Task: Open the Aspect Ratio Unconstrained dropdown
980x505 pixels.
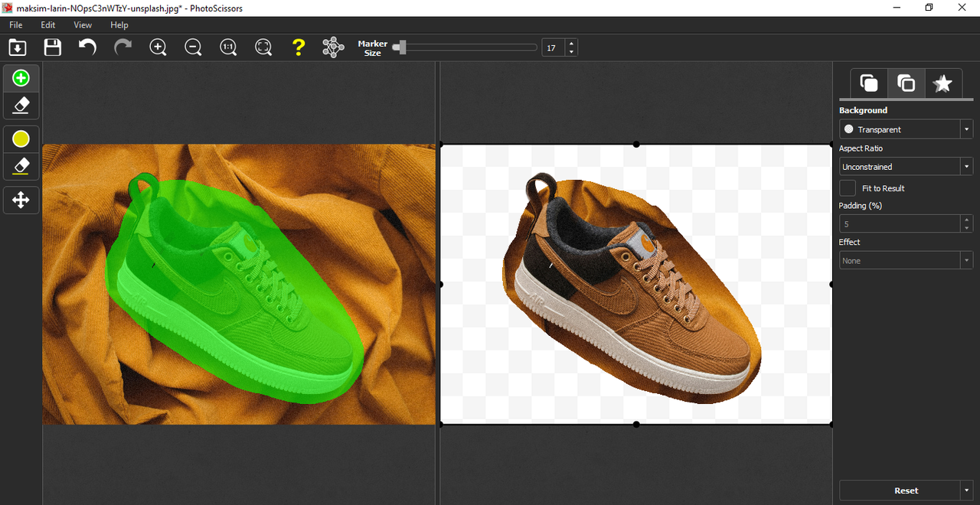Action: 906,166
